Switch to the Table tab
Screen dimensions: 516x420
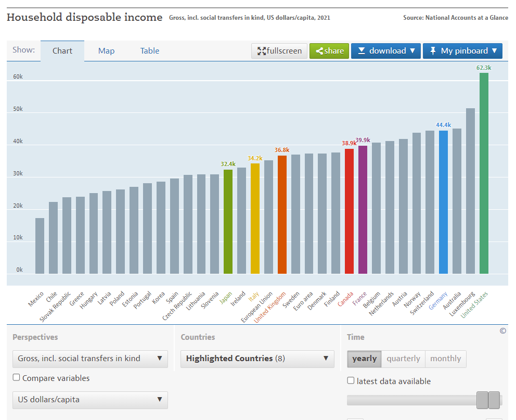tap(150, 50)
